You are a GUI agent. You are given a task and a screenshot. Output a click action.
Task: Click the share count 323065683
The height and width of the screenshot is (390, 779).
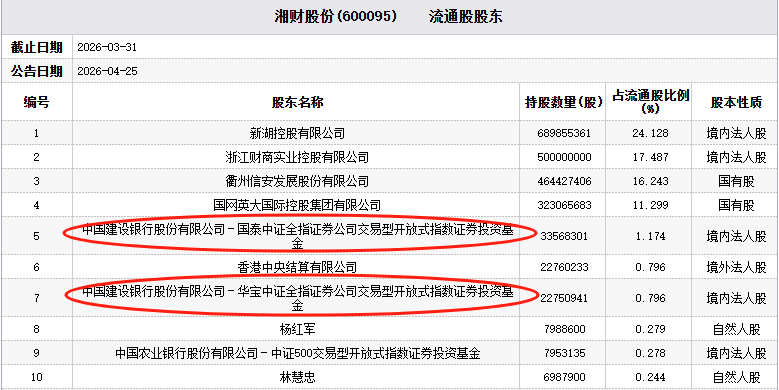pyautogui.click(x=564, y=205)
